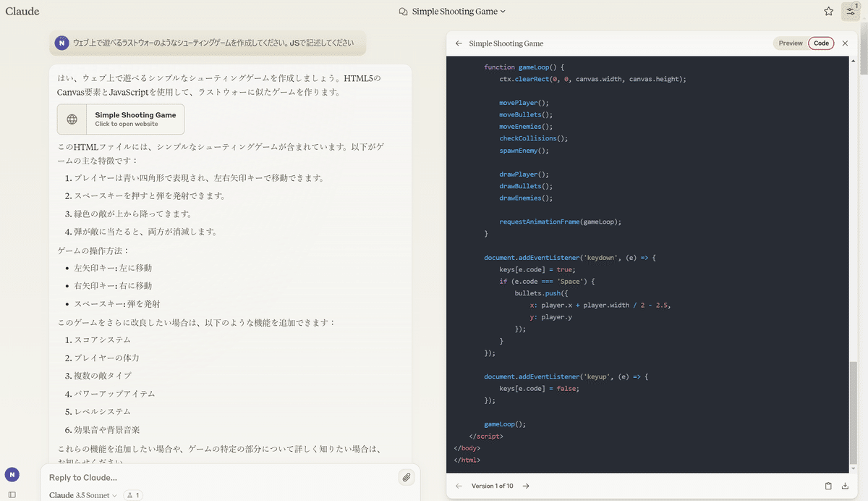Download the artifact file

click(845, 486)
